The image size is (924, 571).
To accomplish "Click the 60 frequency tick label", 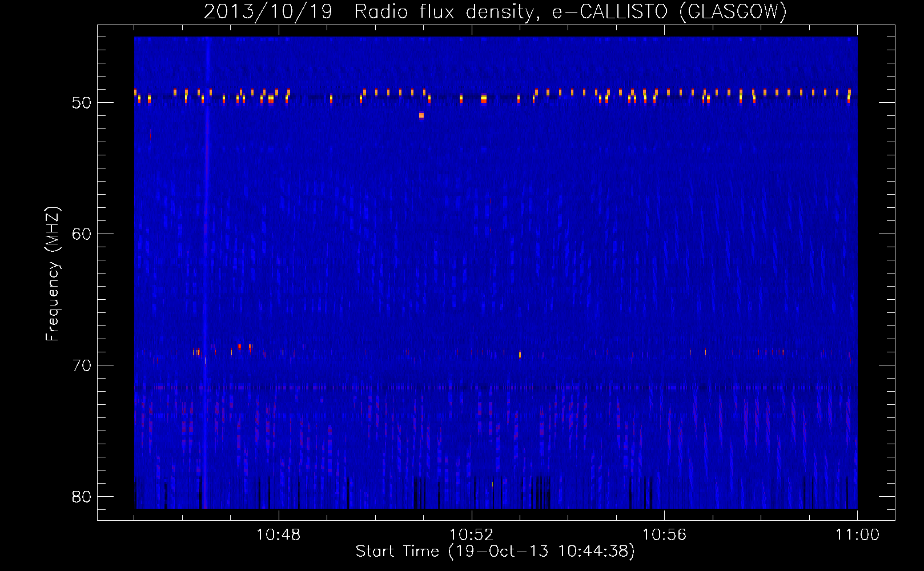I will pyautogui.click(x=82, y=234).
